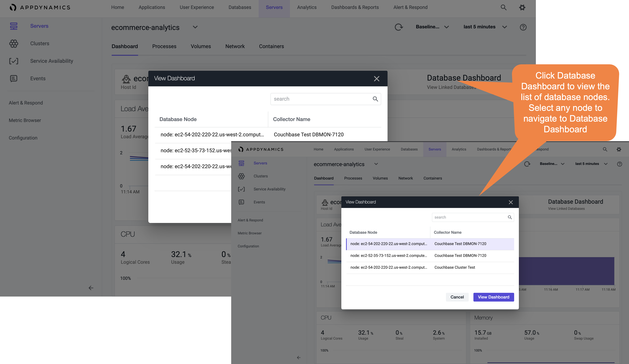Click Events sidebar icon in front window
Viewport: 629px width, 364px height.
(x=241, y=202)
